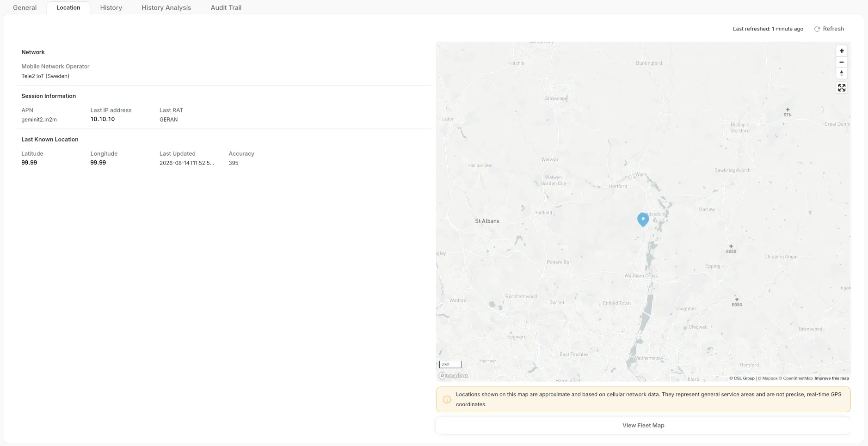The width and height of the screenshot is (868, 446).
Task: Click the map scale bar
Action: 450,364
